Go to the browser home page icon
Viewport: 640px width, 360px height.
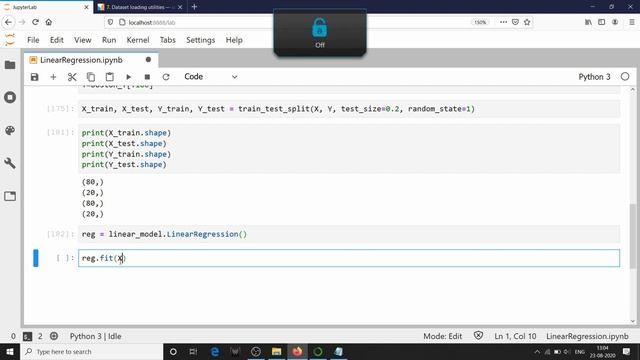point(49,22)
